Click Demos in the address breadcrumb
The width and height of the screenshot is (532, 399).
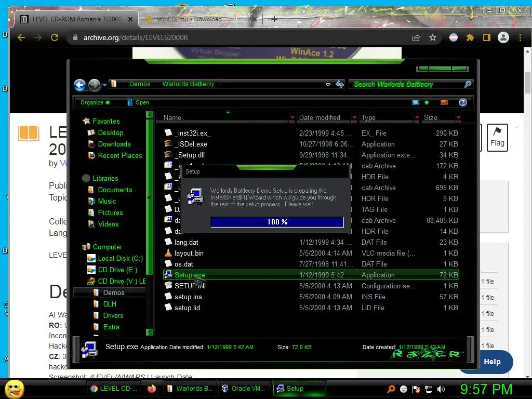click(x=139, y=84)
